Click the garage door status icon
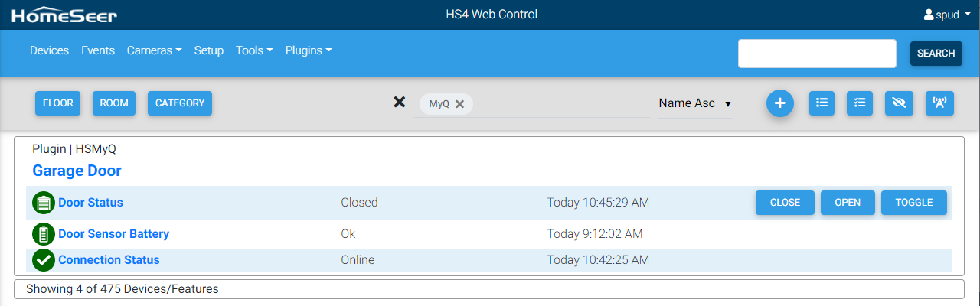 click(44, 203)
